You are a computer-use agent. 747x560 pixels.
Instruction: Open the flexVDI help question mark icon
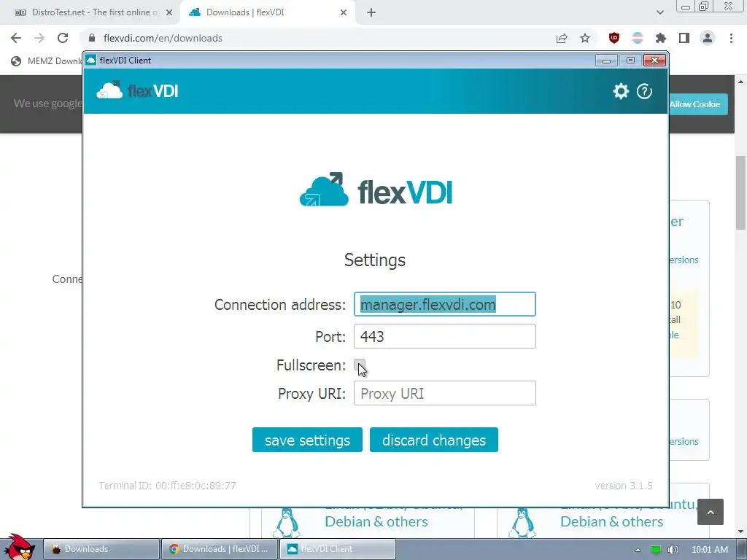pyautogui.click(x=644, y=91)
